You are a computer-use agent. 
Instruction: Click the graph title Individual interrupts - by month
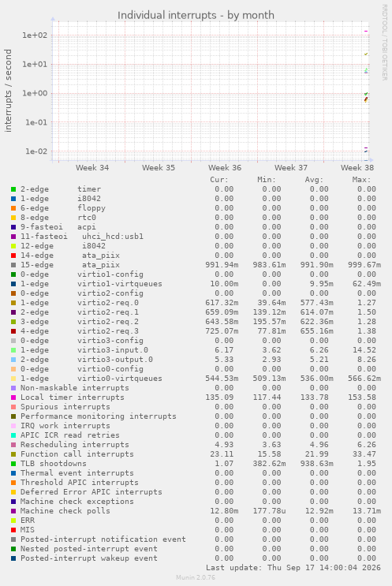(196, 15)
